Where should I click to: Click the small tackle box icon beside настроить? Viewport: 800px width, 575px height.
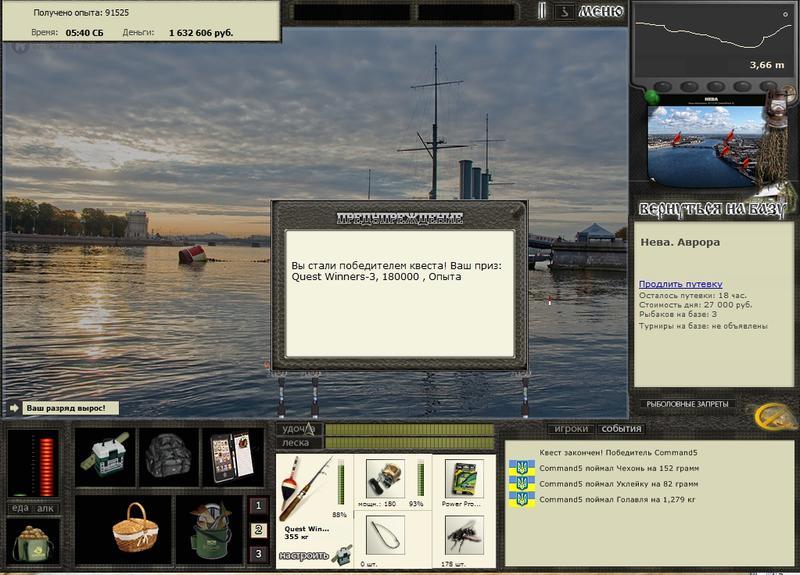[x=342, y=555]
